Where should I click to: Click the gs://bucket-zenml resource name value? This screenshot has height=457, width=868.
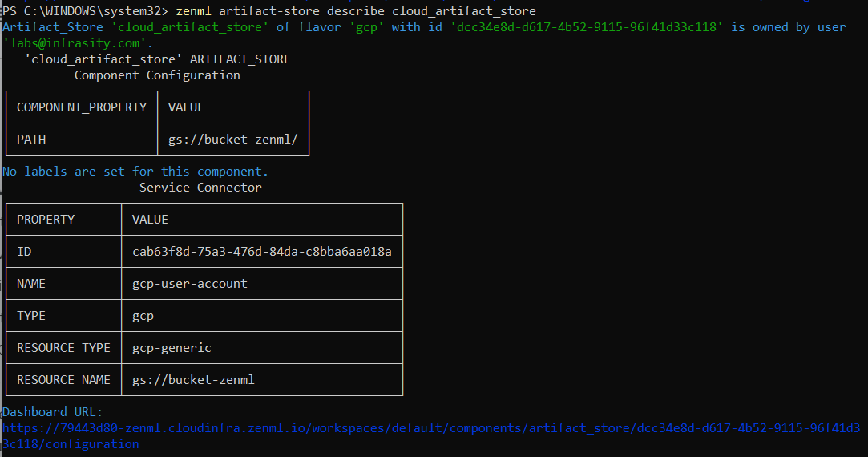[x=192, y=380]
